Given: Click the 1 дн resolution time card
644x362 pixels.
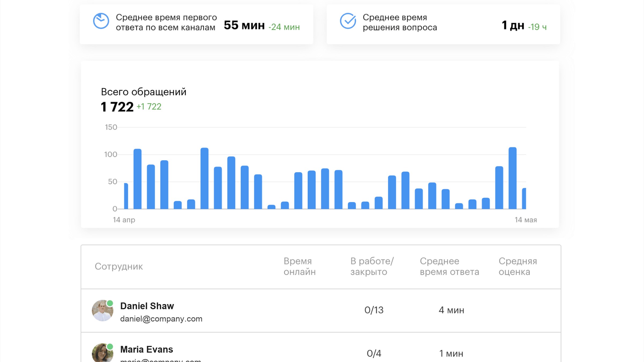Looking at the screenshot, I should (443, 24).
